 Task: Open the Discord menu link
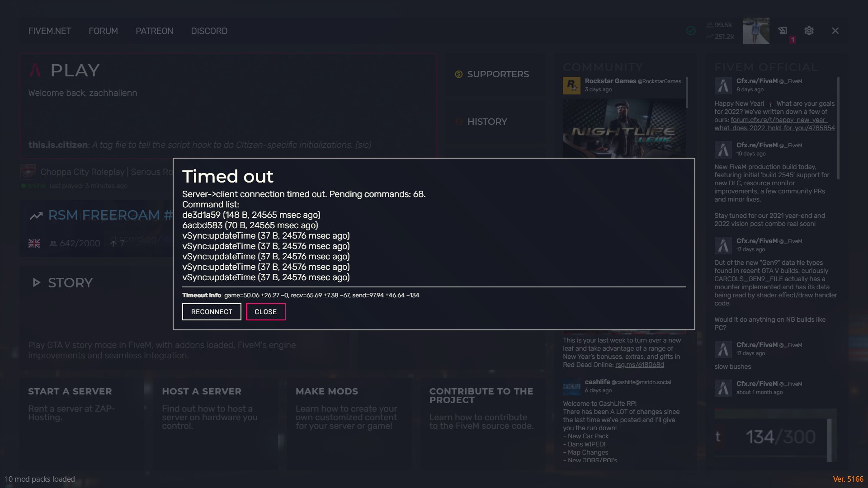tap(209, 31)
